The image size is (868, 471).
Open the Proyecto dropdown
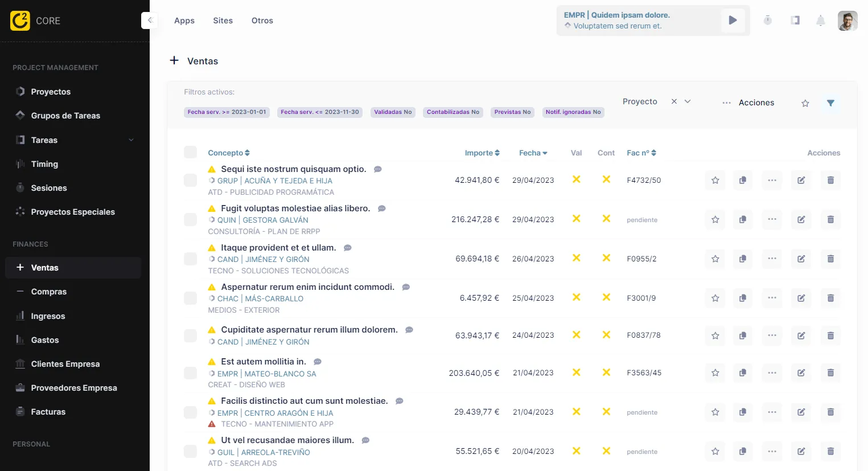coord(687,101)
